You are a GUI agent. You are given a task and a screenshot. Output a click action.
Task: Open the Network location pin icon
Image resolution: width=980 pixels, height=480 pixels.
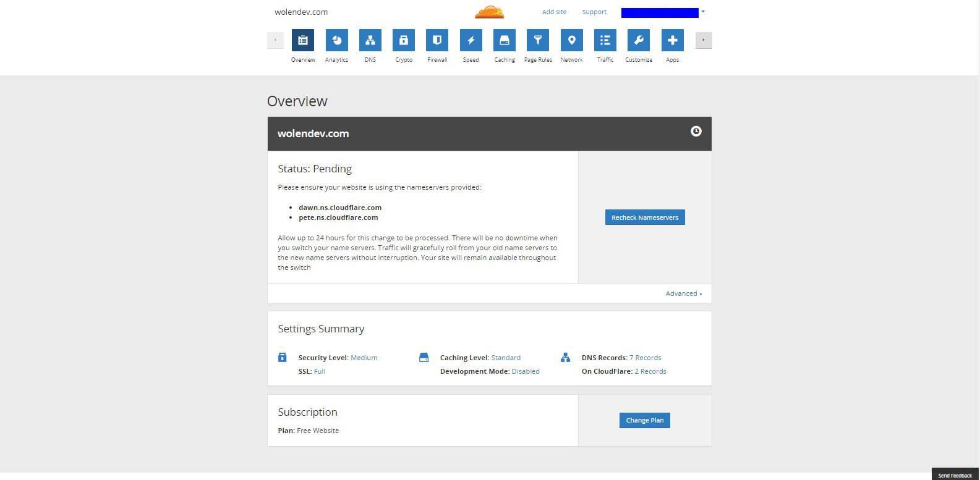[x=571, y=40]
